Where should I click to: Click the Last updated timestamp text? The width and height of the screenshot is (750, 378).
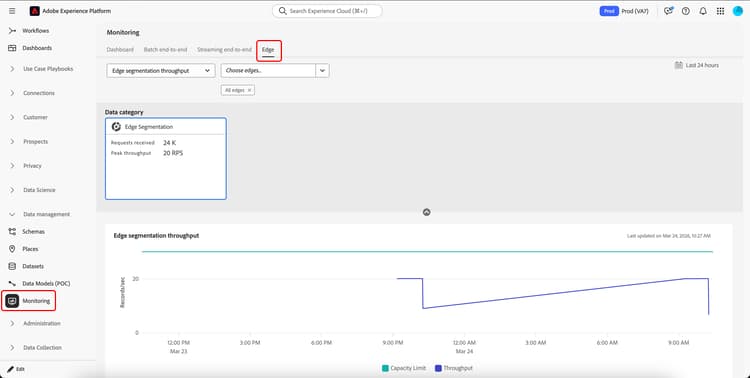[x=669, y=236]
